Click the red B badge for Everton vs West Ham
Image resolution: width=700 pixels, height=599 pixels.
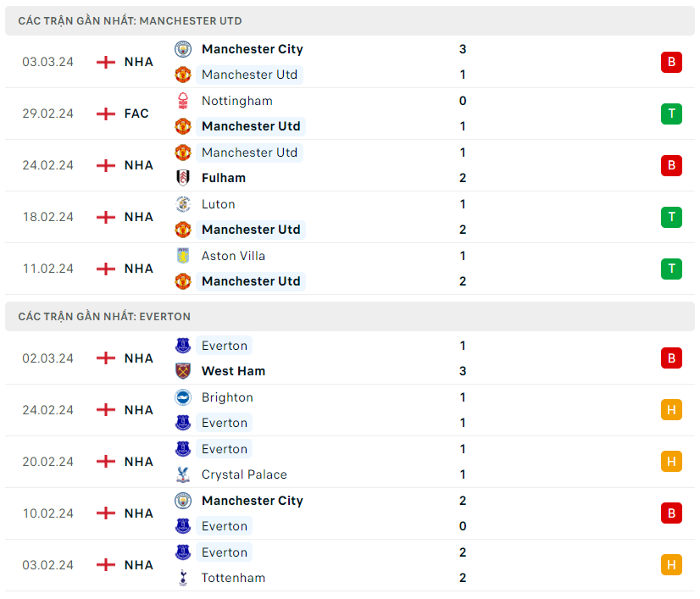(x=671, y=358)
